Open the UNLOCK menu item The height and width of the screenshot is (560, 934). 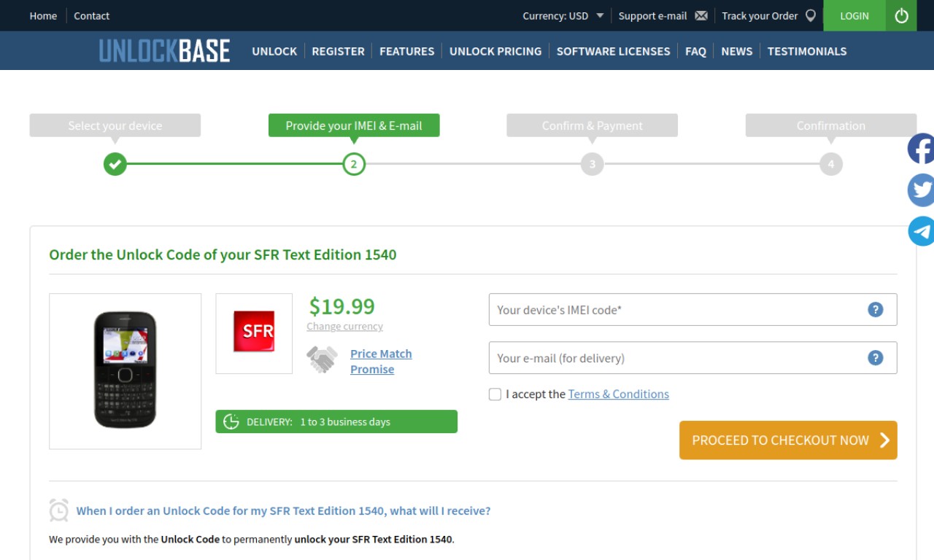pyautogui.click(x=274, y=51)
